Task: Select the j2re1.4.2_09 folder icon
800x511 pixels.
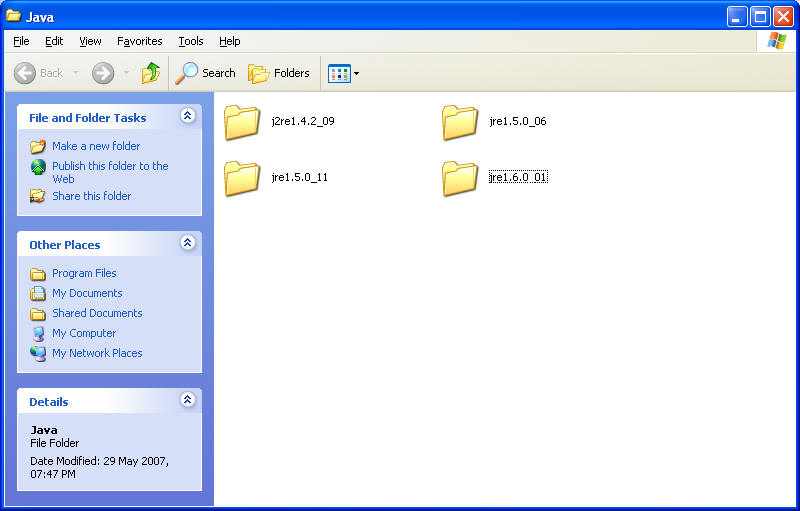Action: click(x=241, y=122)
